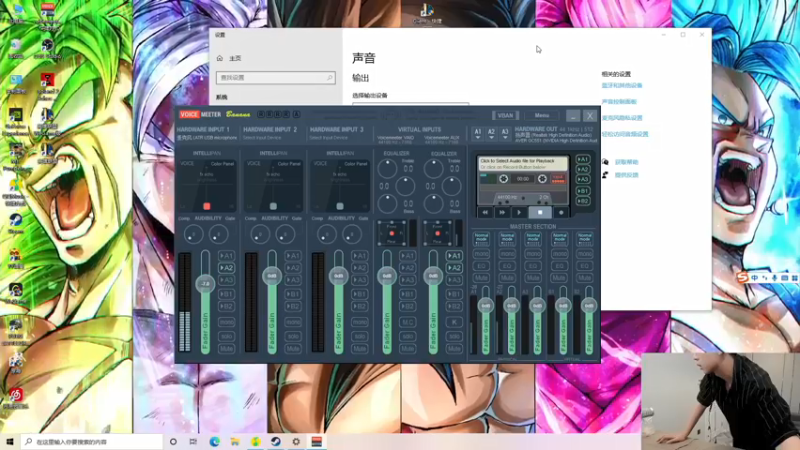Open Steam from the taskbar
This screenshot has height=450, width=800.
276,441
